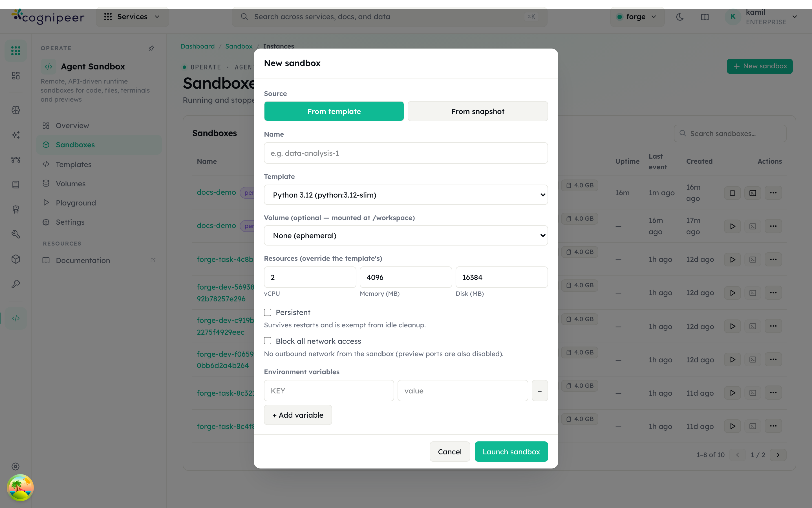Open the forge-task-4c8b sandbox link
The height and width of the screenshot is (508, 812).
pos(225,259)
